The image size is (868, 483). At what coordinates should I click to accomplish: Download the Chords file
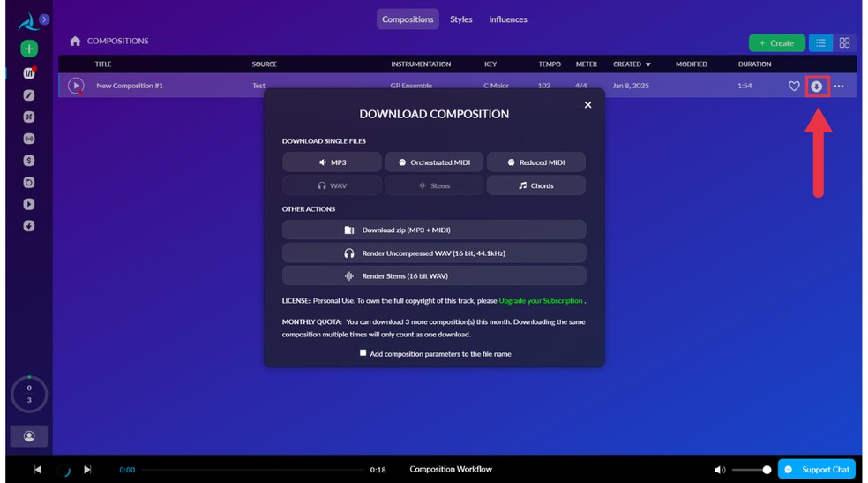[x=535, y=185]
